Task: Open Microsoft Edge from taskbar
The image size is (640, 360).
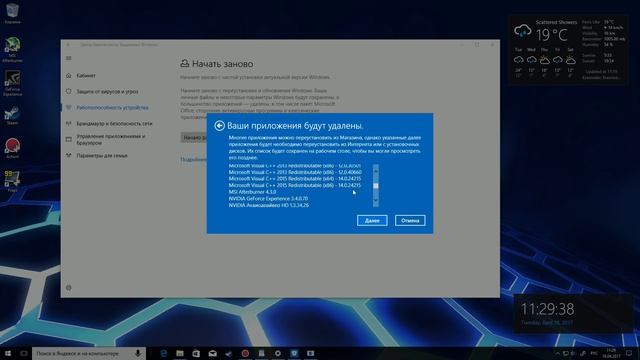Action: [x=164, y=353]
